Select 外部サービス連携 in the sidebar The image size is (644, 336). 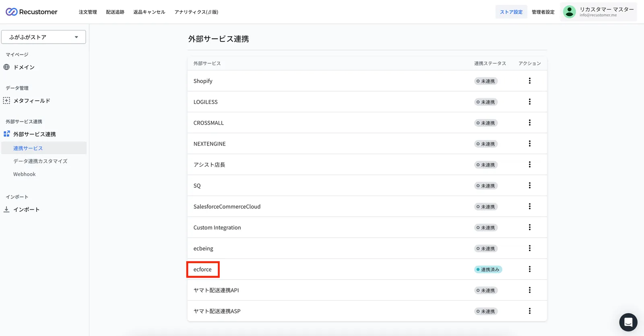[x=35, y=134]
